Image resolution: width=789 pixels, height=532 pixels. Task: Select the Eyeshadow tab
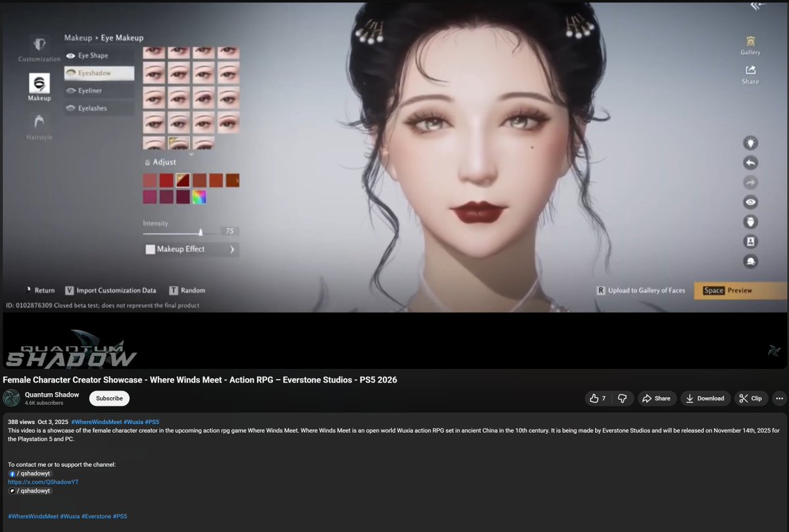pos(99,73)
